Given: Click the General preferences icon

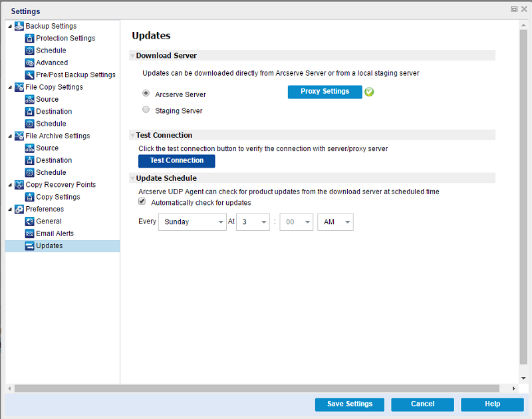Looking at the screenshot, I should (29, 221).
